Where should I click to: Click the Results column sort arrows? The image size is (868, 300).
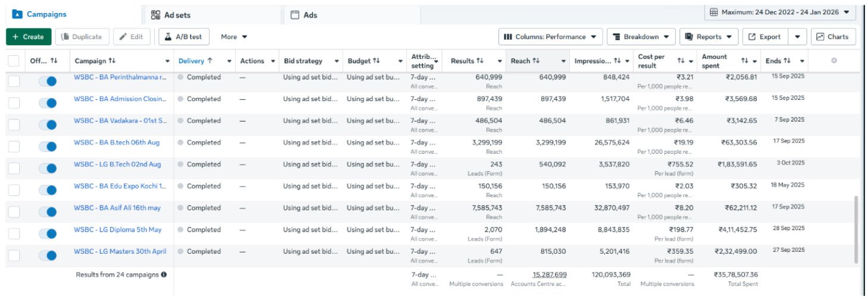coord(480,61)
